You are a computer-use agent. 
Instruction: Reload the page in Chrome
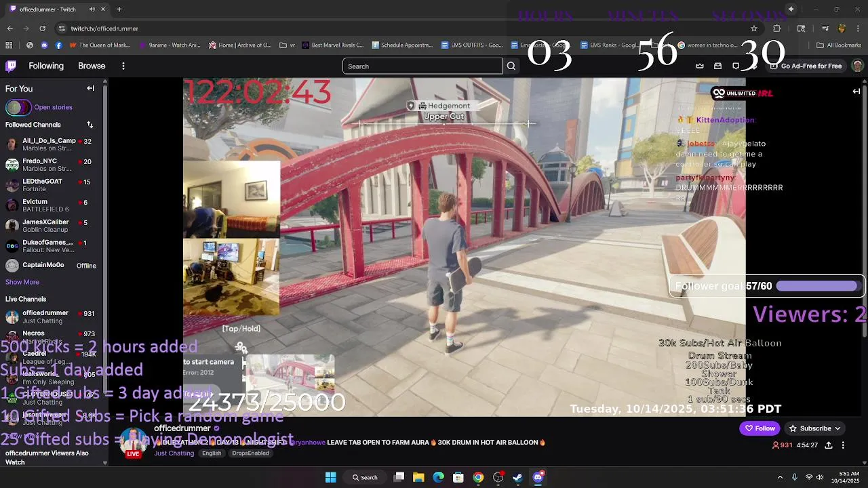click(42, 28)
